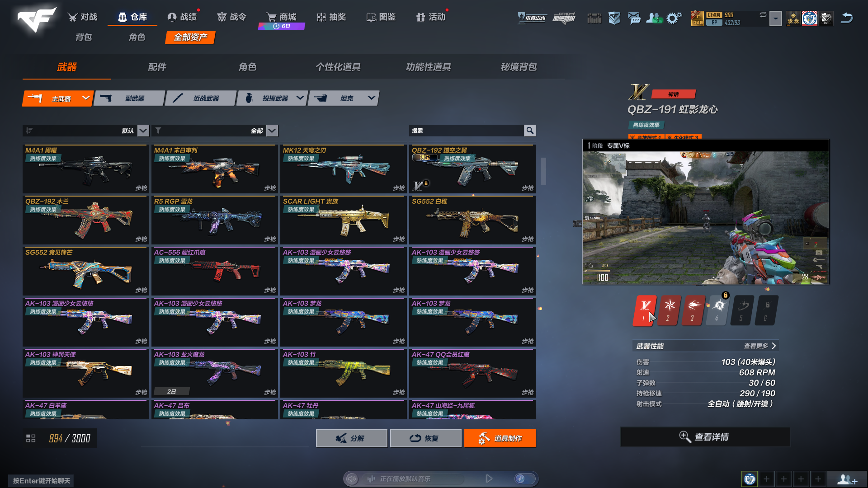Expand the 主武器 weapon type dropdown
The height and width of the screenshot is (488, 868).
[85, 98]
